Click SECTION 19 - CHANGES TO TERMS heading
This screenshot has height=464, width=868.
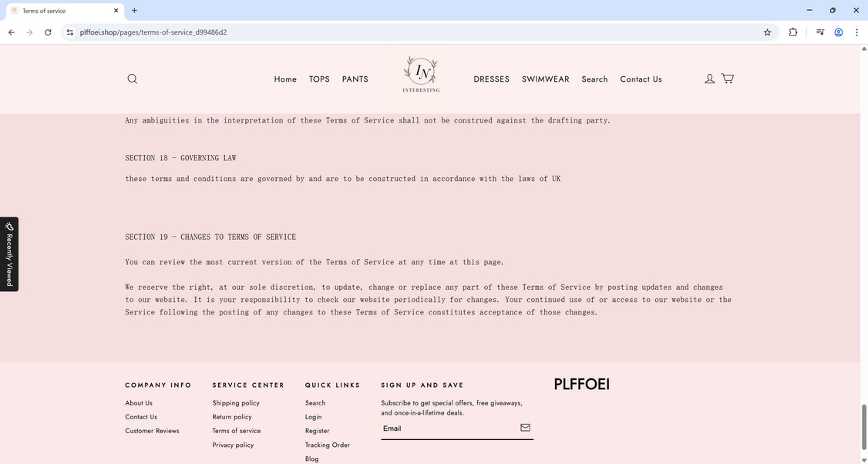coord(210,237)
